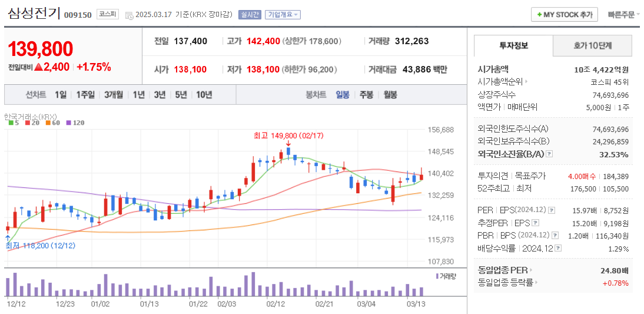Click help icon beside 외국인소진율(B/A)
This screenshot has width=644, height=314.
coord(550,154)
